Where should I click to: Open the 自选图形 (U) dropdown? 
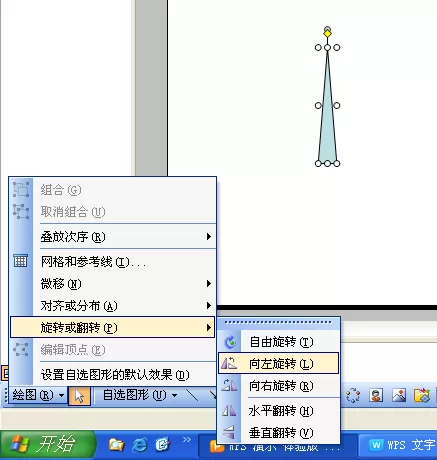(140, 395)
